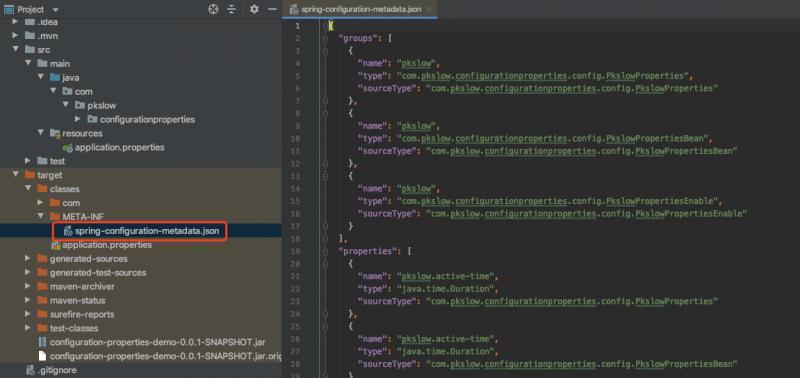Expand the generated-sources folder

tap(28, 259)
